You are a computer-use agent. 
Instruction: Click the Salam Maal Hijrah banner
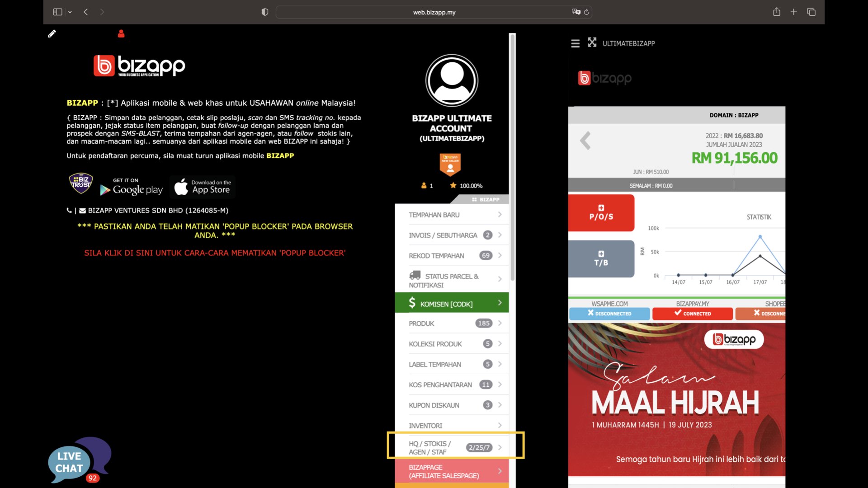point(676,399)
